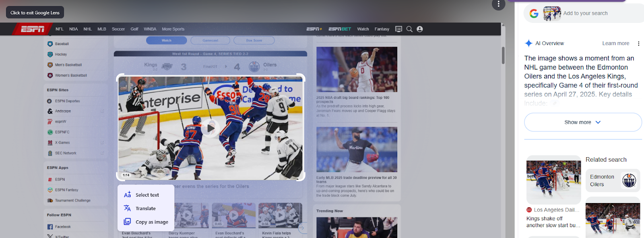Viewport: 644px width, 238px height.
Task: Expand AI Overview with Show more
Action: 583,122
